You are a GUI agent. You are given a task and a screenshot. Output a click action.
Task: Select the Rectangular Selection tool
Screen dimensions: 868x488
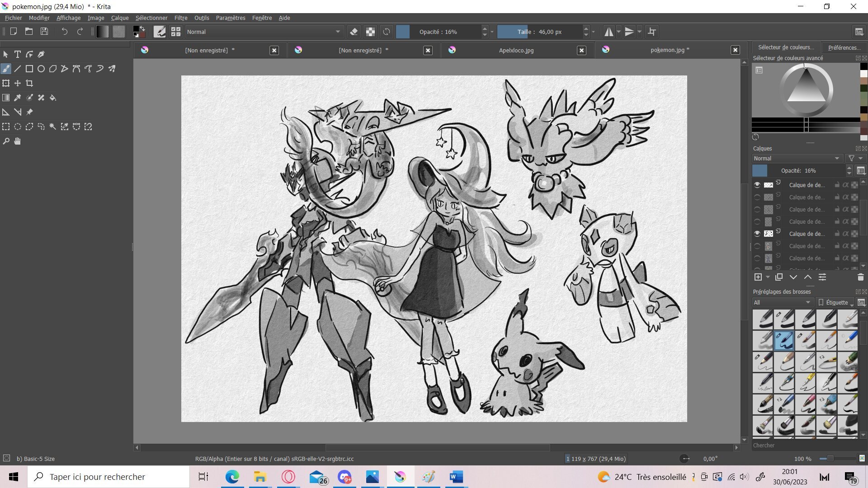coord(6,127)
